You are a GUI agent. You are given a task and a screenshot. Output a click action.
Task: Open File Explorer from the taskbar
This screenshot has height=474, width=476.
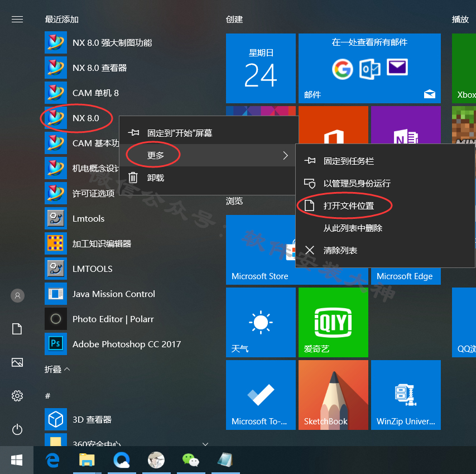click(87, 460)
